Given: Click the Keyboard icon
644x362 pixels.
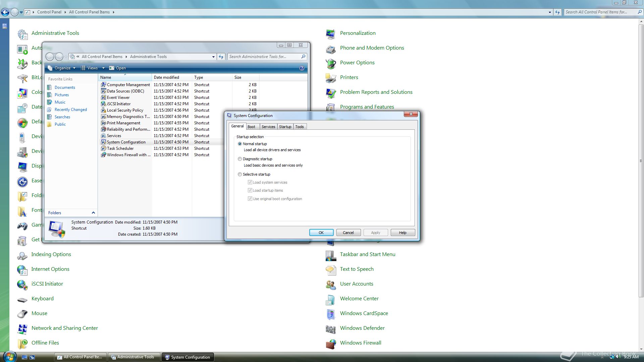Looking at the screenshot, I should point(22,299).
